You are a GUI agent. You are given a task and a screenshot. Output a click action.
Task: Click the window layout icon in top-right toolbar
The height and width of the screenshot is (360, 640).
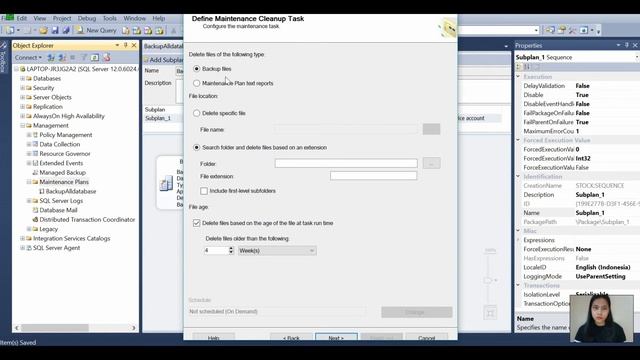point(584,30)
